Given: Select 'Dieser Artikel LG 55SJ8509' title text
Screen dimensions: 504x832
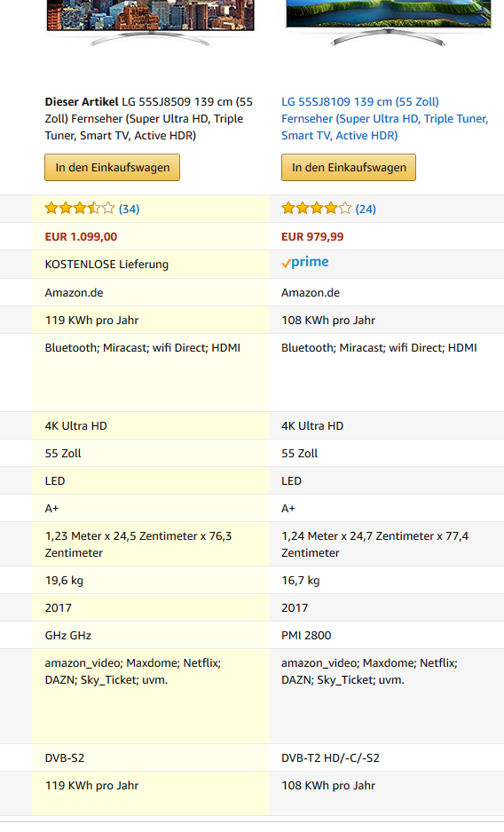Looking at the screenshot, I should point(149,118).
